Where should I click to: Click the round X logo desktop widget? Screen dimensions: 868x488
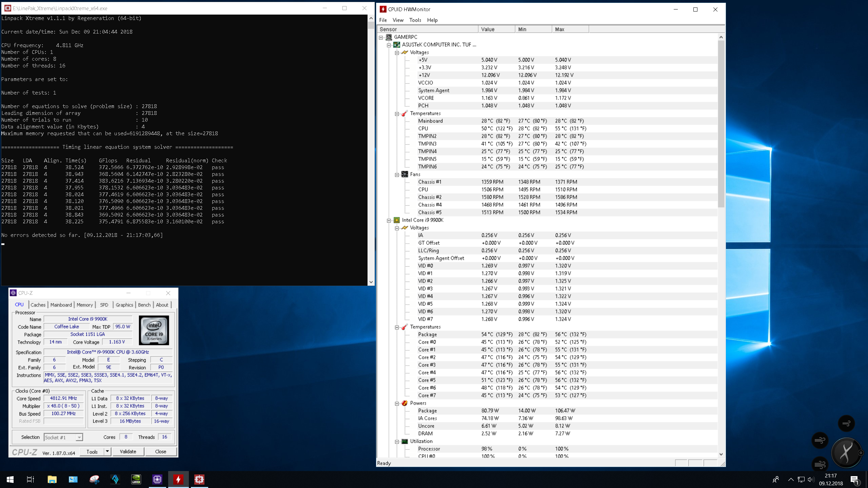(846, 453)
